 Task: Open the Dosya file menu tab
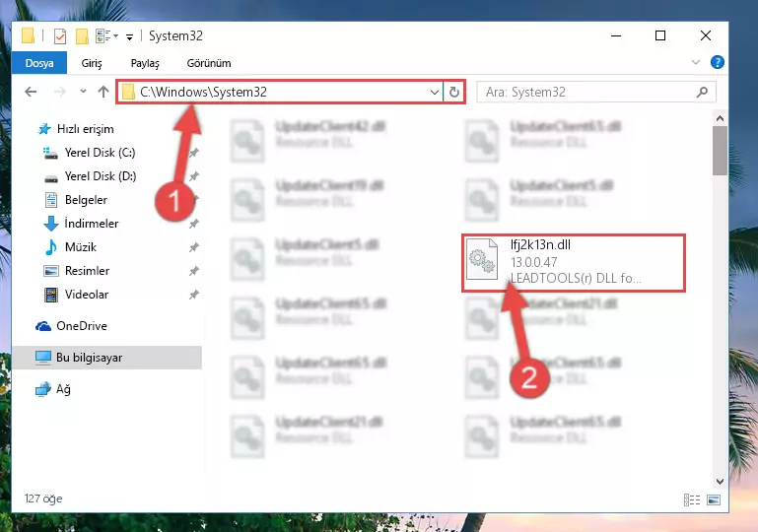pos(39,63)
